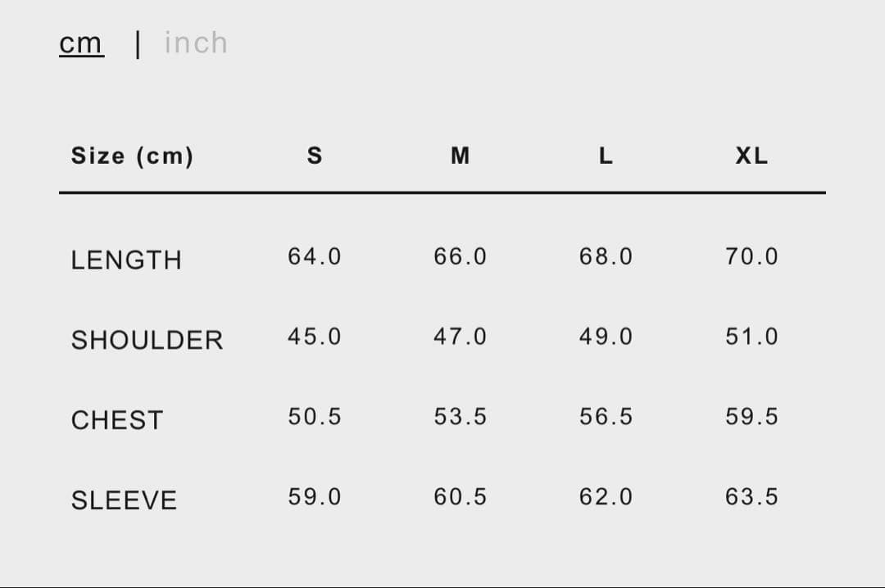
Task: Click the 63.5 sleeve value for XL
Action: (751, 497)
